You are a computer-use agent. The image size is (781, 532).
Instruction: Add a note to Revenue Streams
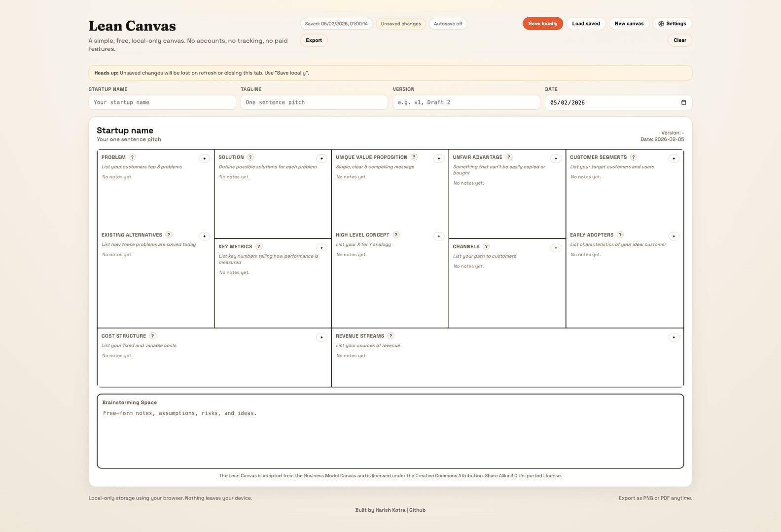674,337
